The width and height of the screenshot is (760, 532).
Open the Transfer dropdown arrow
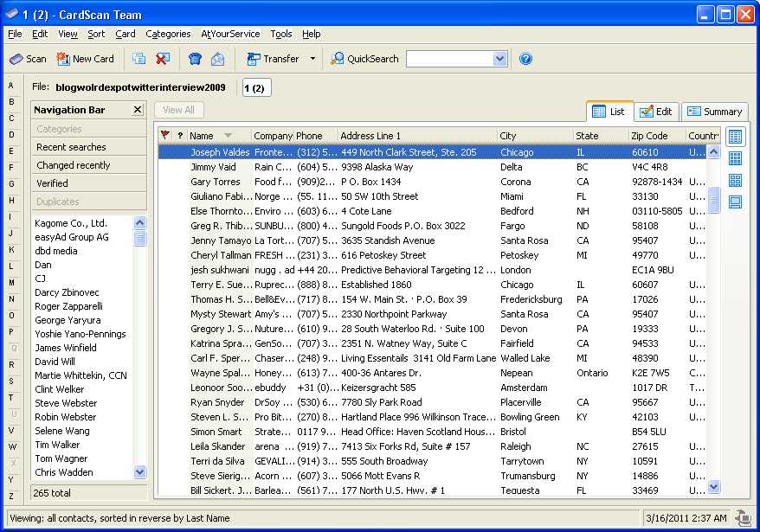tap(312, 59)
